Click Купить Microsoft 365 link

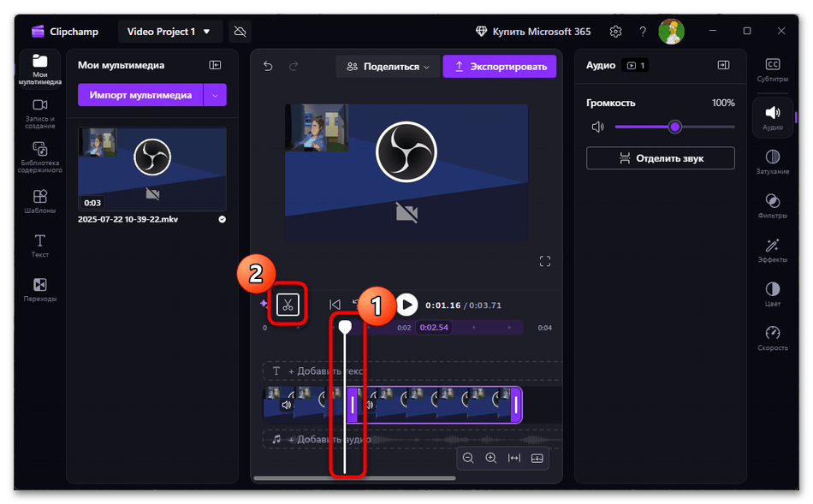[533, 32]
